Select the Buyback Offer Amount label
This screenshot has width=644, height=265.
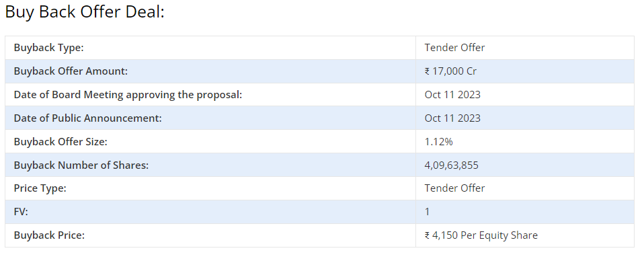click(71, 71)
